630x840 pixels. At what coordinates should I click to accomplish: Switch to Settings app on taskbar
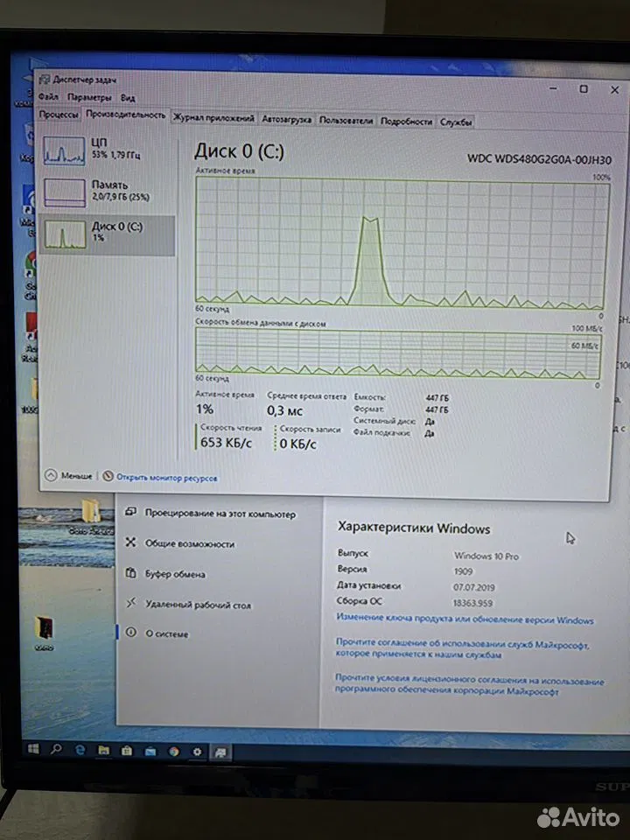coord(197,752)
